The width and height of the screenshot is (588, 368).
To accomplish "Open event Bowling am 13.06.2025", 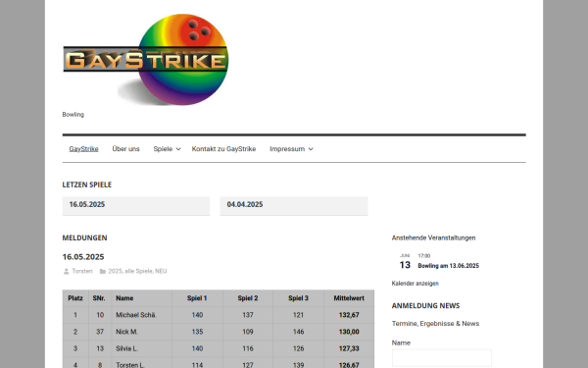I will (x=449, y=266).
